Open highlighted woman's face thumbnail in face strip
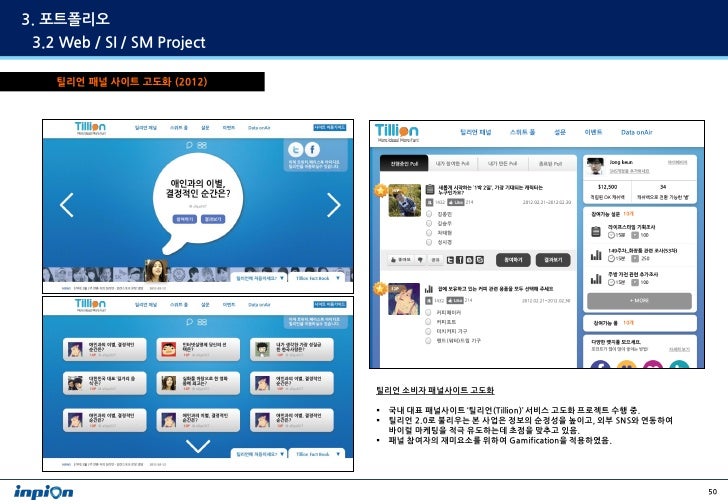The image size is (728, 504). pyautogui.click(x=156, y=271)
